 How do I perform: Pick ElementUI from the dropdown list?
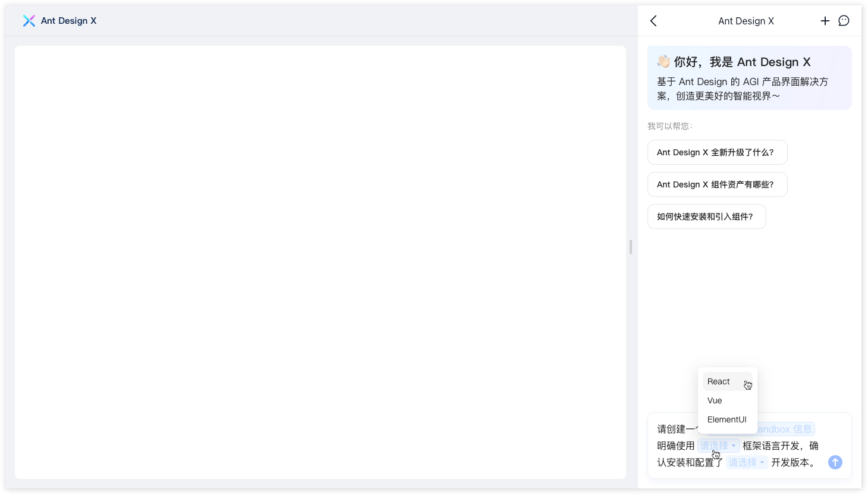pos(727,419)
